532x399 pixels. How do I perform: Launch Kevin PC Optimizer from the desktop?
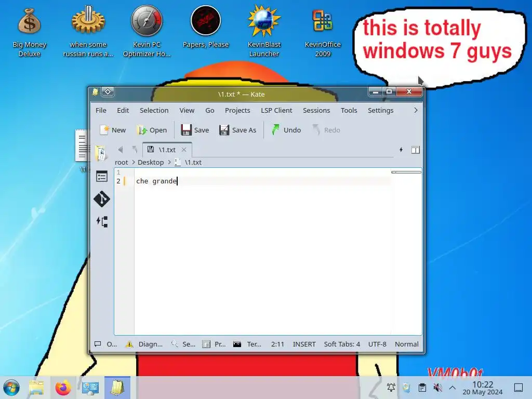coord(147,32)
